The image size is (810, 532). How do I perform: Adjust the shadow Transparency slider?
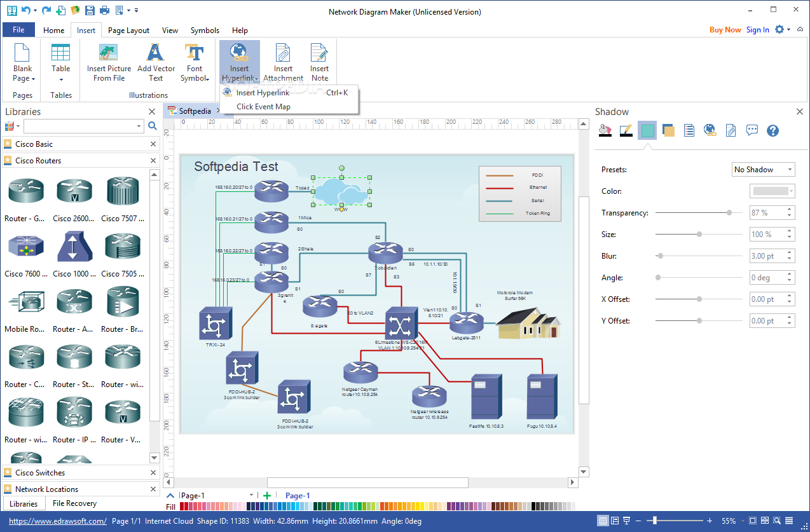point(699,213)
